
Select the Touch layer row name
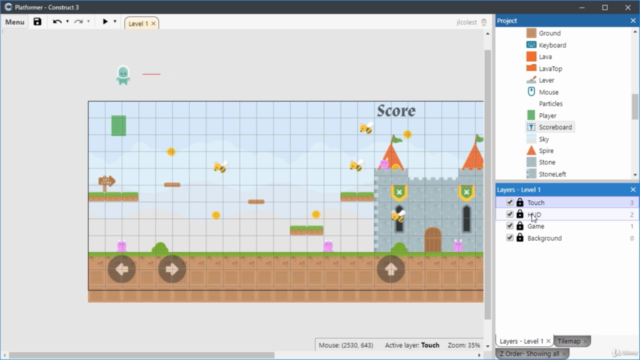536,202
